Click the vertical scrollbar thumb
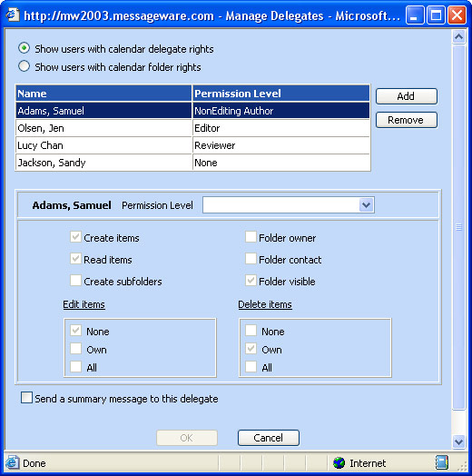The width and height of the screenshot is (472, 476). tap(458, 227)
